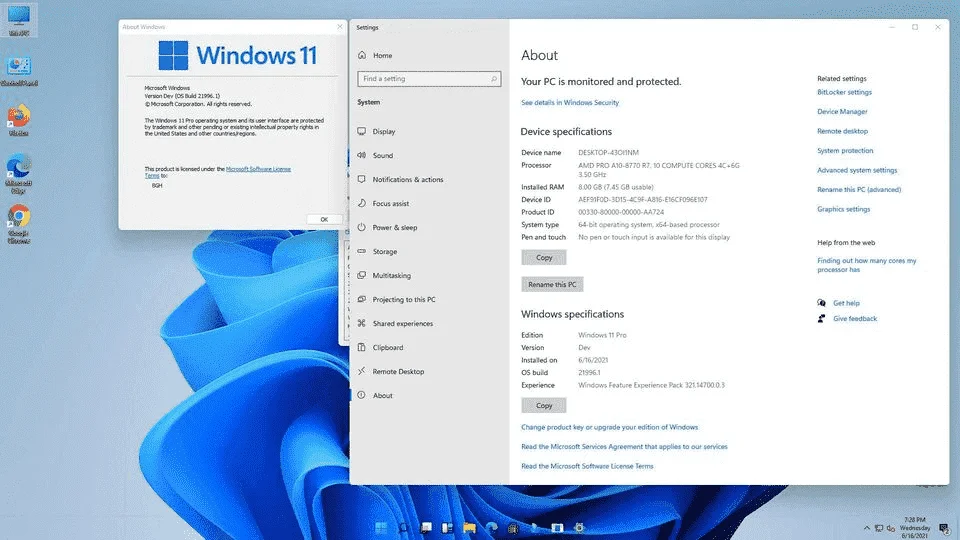
Task: Open Microsoft Services Agreement link
Action: tap(624, 447)
